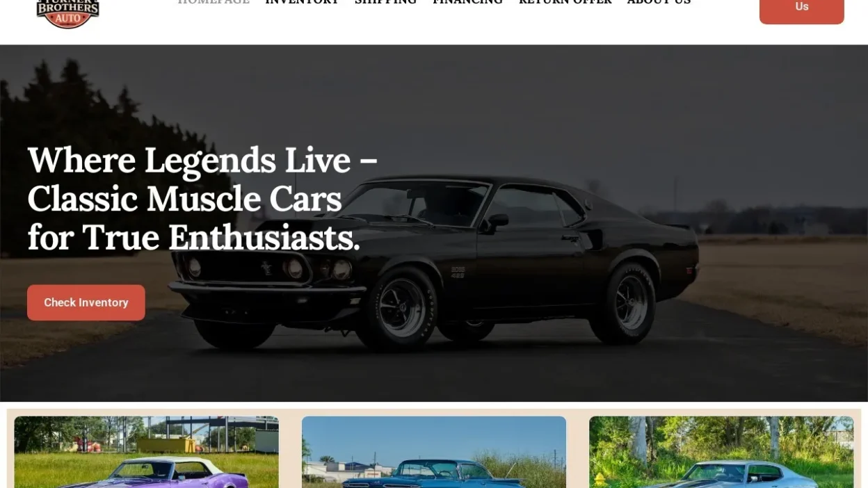Click the red Contact Us button
This screenshot has height=488, width=868.
(x=801, y=10)
